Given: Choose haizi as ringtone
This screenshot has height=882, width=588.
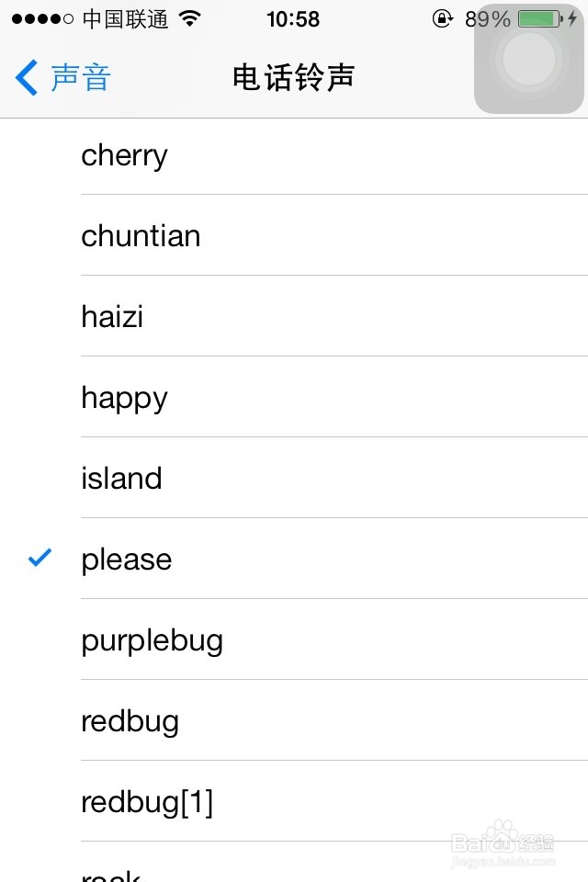Looking at the screenshot, I should tap(112, 317).
